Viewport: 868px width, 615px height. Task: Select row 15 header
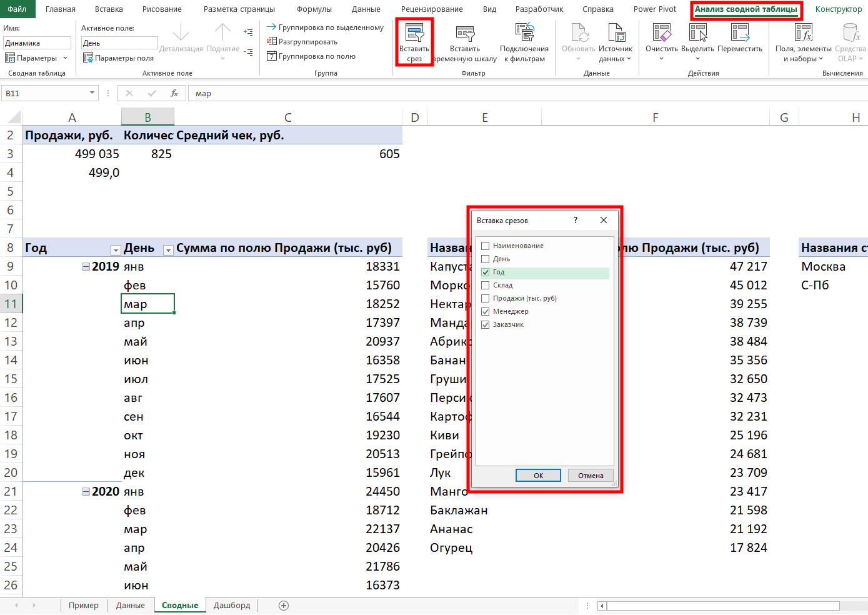pyautogui.click(x=11, y=379)
